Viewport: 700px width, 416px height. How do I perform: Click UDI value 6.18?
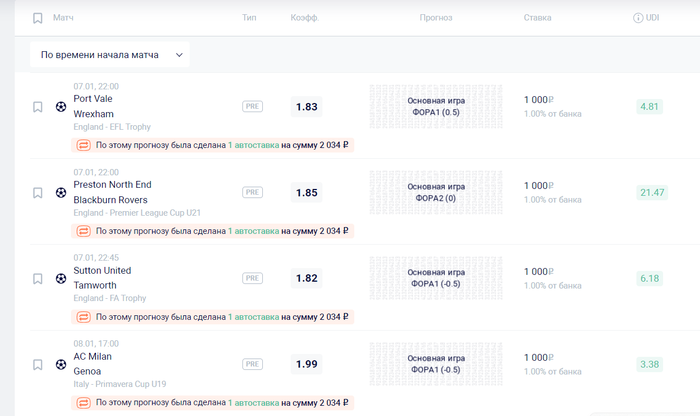(x=650, y=279)
